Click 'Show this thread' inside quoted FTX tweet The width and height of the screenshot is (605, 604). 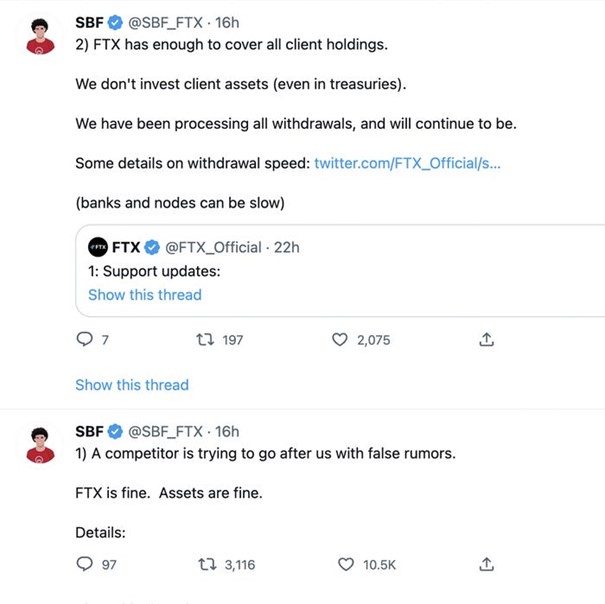(x=144, y=295)
